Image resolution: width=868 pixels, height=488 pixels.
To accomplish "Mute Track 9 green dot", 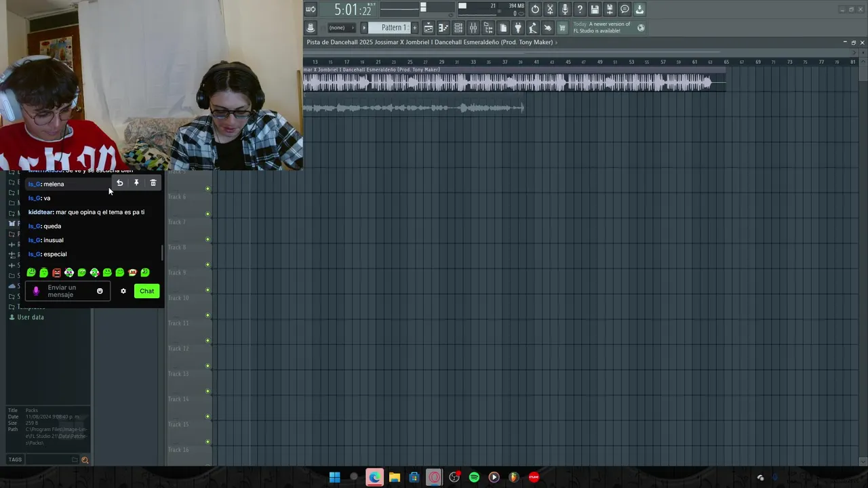I will click(x=208, y=290).
